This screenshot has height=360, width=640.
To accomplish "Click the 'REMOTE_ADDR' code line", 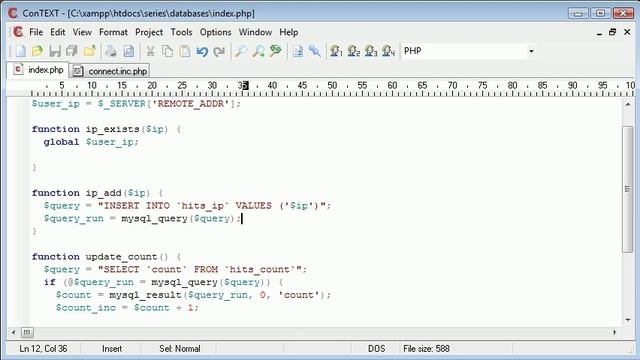I will pos(136,104).
